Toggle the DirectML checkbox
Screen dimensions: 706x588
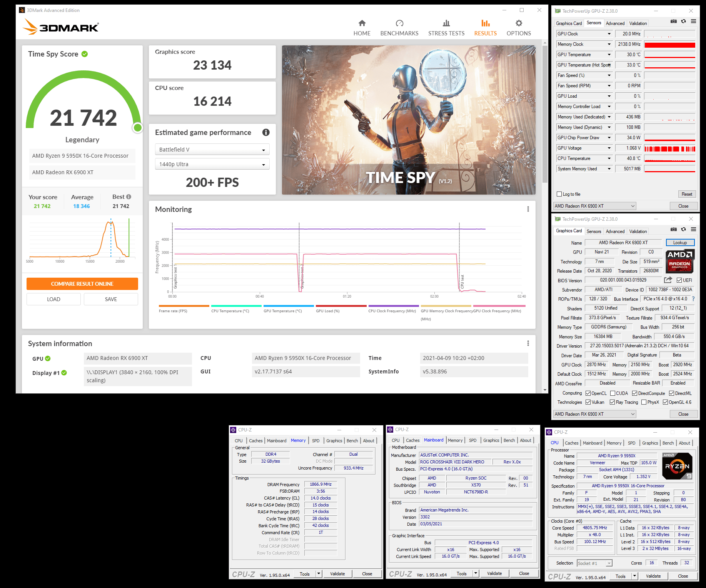(671, 393)
